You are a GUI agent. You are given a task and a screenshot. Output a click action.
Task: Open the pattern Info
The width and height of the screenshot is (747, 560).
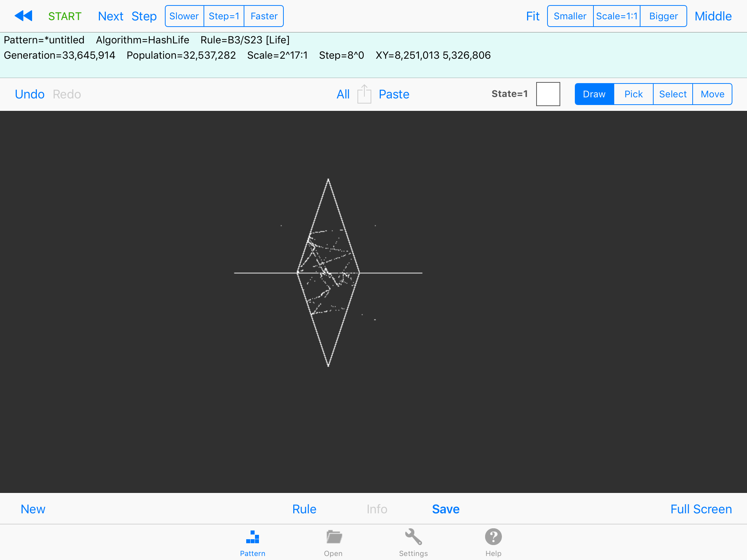[377, 509]
